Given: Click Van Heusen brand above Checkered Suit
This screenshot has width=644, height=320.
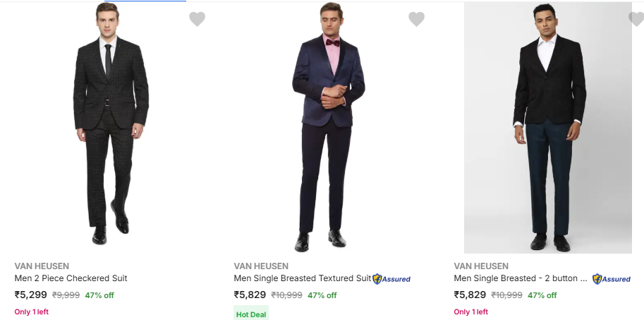Looking at the screenshot, I should click(x=42, y=266).
